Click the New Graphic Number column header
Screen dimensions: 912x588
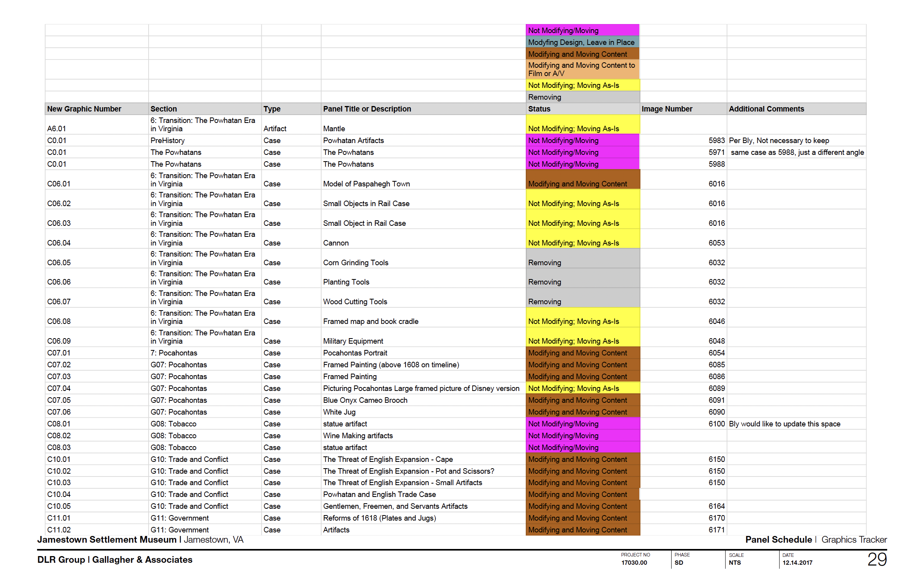click(x=84, y=109)
